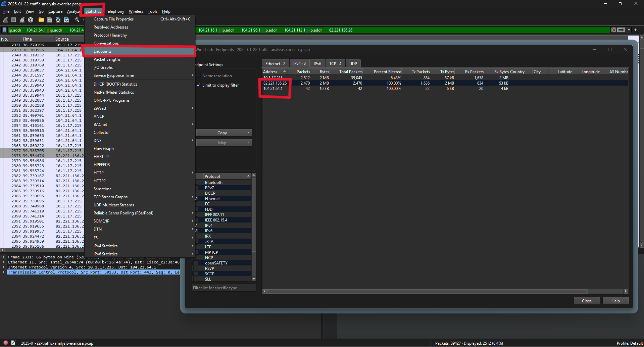Click the Close button in Endpoints dialog
644x347 pixels.
pos(586,301)
